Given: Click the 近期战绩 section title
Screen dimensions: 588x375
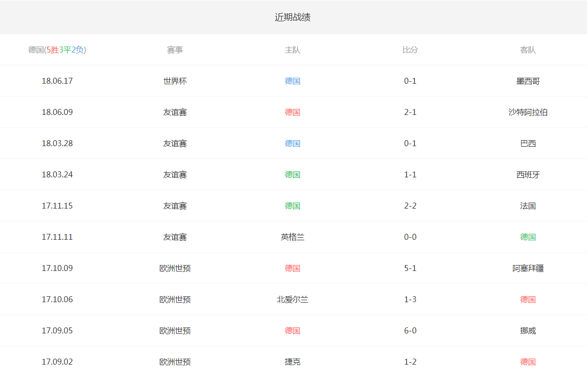Looking at the screenshot, I should 293,17.
